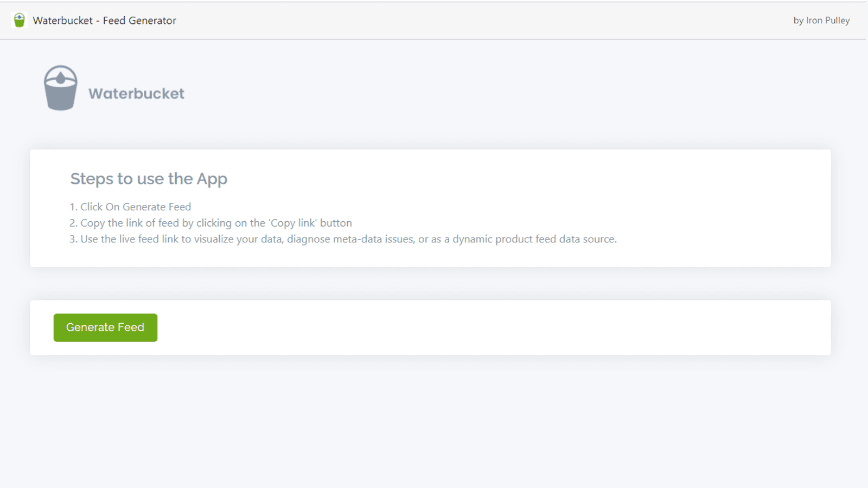Click the 'Steps to use the App' heading
This screenshot has width=868, height=488.
[x=149, y=179]
